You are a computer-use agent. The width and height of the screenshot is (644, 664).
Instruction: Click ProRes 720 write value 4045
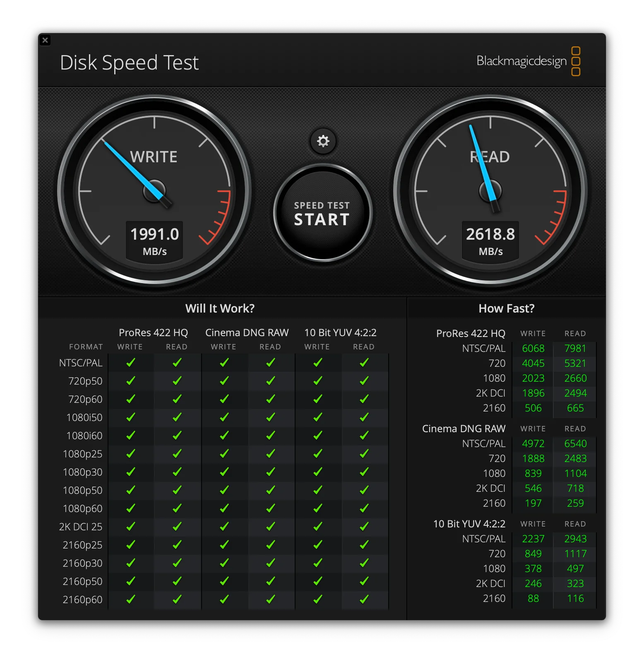point(533,363)
